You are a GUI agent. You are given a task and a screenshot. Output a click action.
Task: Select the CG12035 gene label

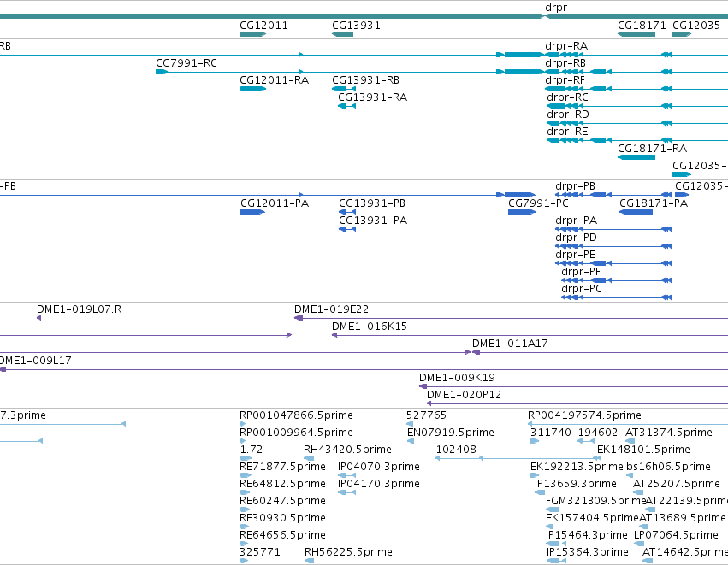click(x=696, y=26)
